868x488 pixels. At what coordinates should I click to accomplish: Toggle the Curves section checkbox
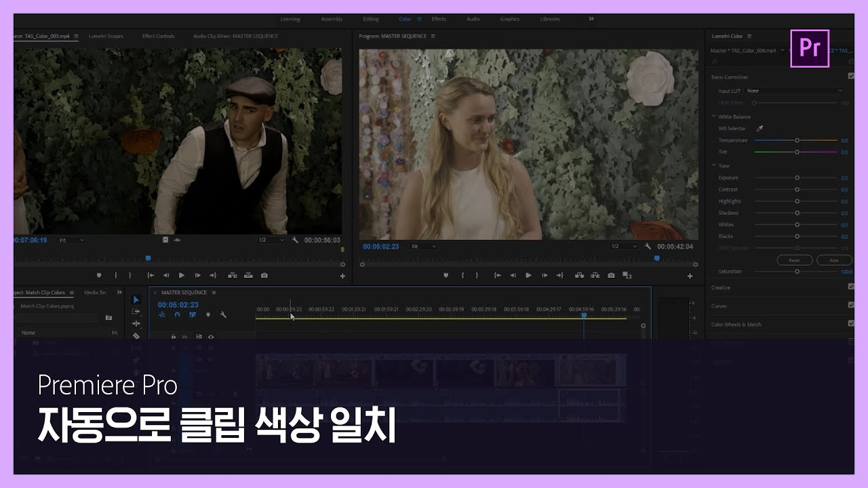coord(851,305)
